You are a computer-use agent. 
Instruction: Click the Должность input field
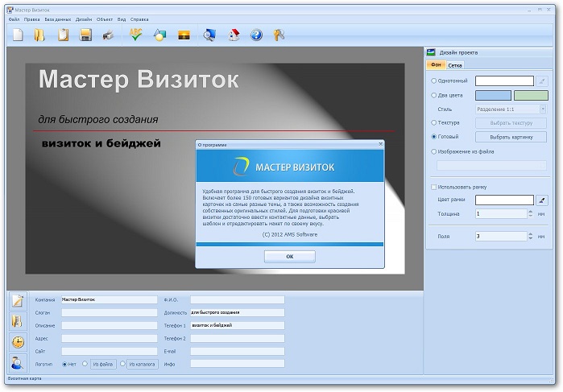pyautogui.click(x=238, y=312)
